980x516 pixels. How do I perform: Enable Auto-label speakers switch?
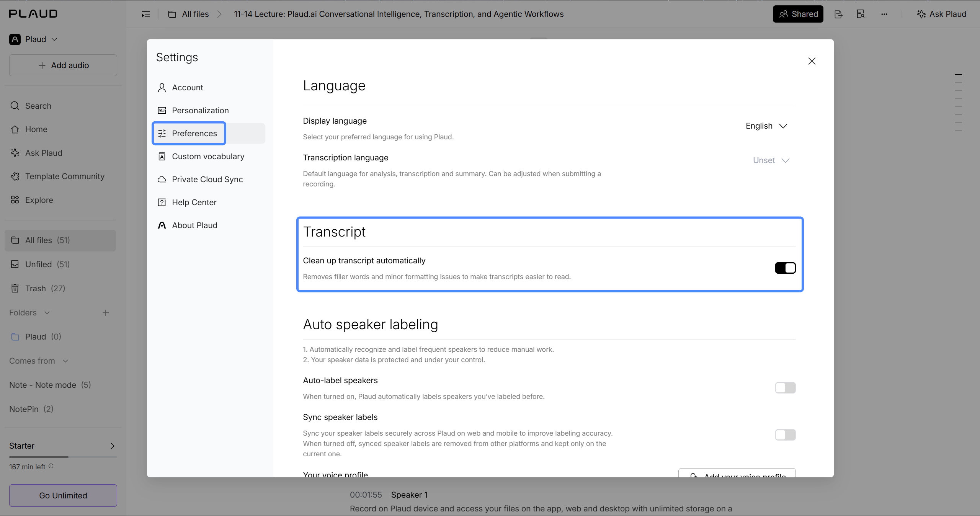[x=785, y=388]
